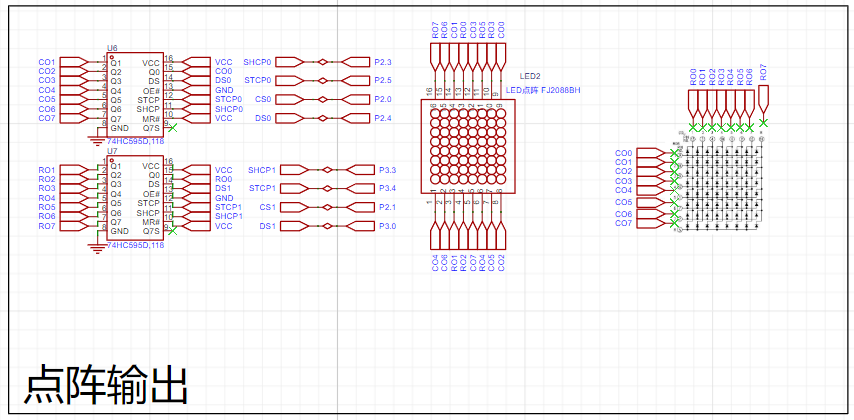Select the ground symbol below U6

point(97,142)
